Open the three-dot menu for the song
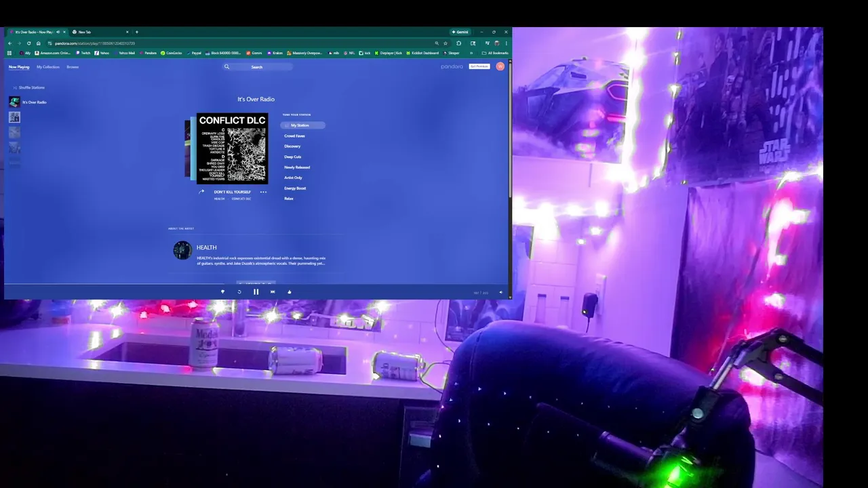Screen dimensions: 868x488 coord(263,192)
